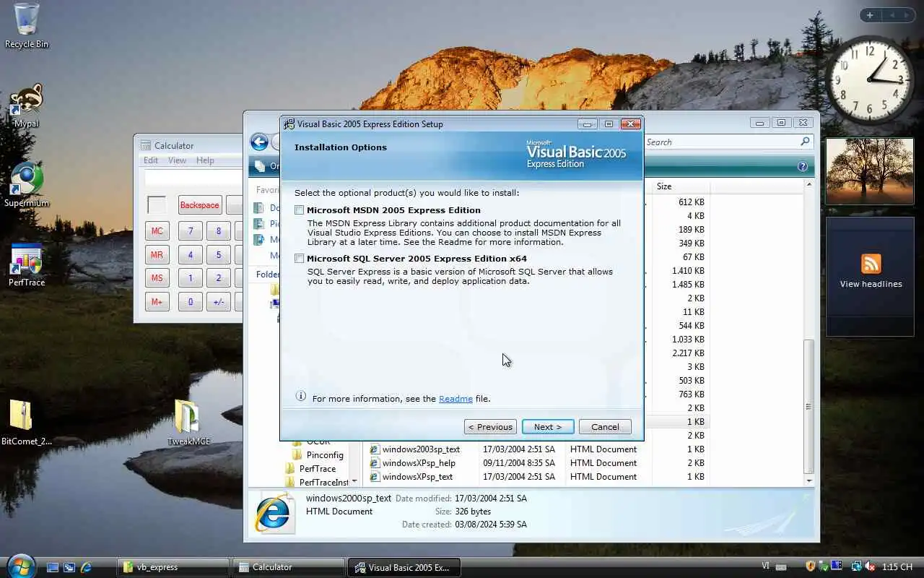Open the Readme file link
Viewport: 924px width, 578px height.
(456, 399)
